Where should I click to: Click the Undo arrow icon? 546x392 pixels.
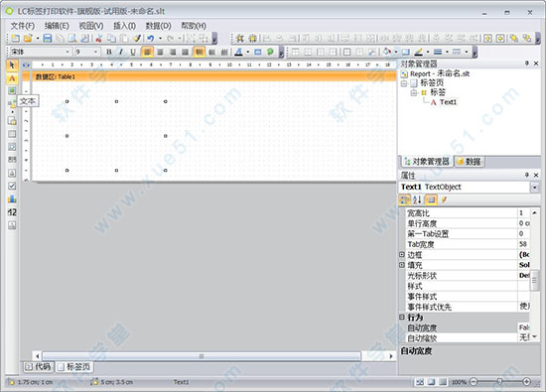[x=151, y=39]
